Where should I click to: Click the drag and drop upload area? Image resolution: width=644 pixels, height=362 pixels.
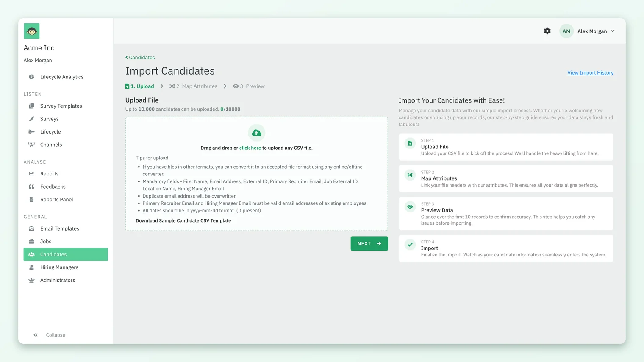coord(256,174)
